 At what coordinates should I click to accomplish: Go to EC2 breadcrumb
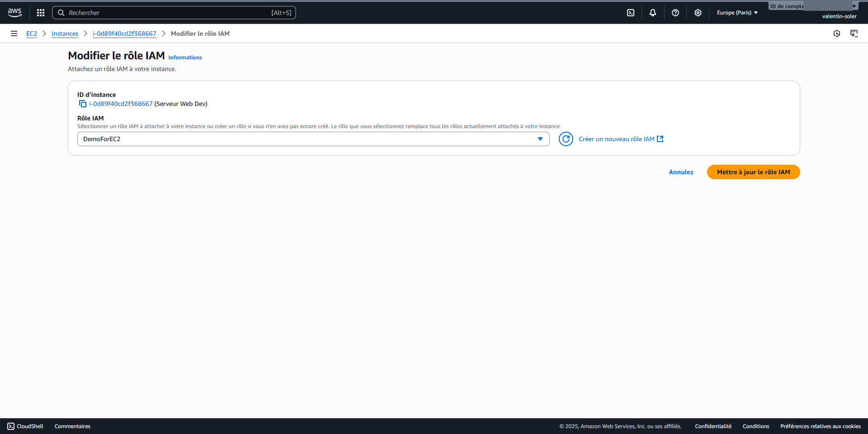click(x=32, y=33)
